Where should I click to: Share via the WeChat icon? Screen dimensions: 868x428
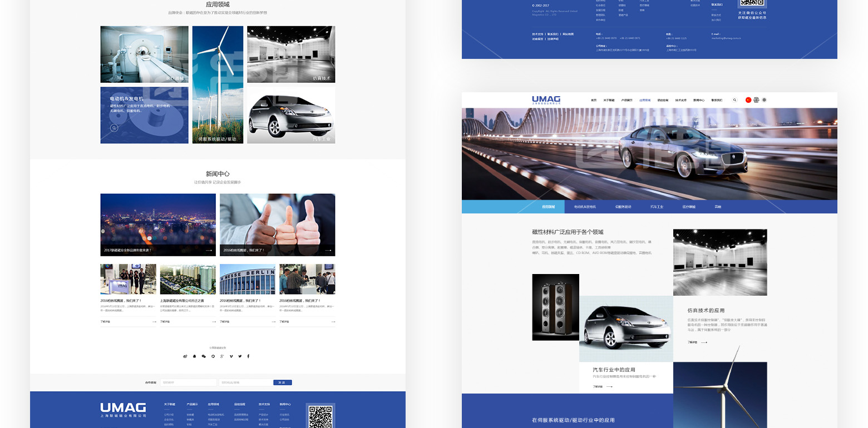coord(204,356)
